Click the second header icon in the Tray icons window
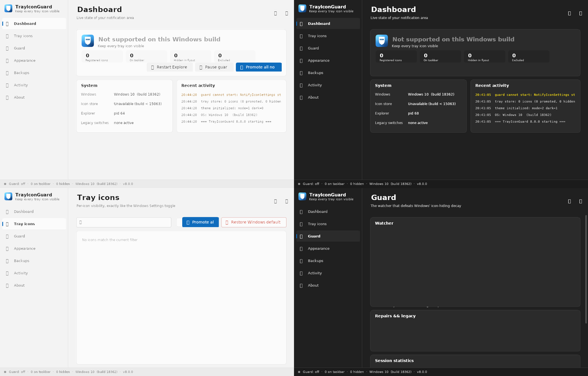 click(287, 201)
